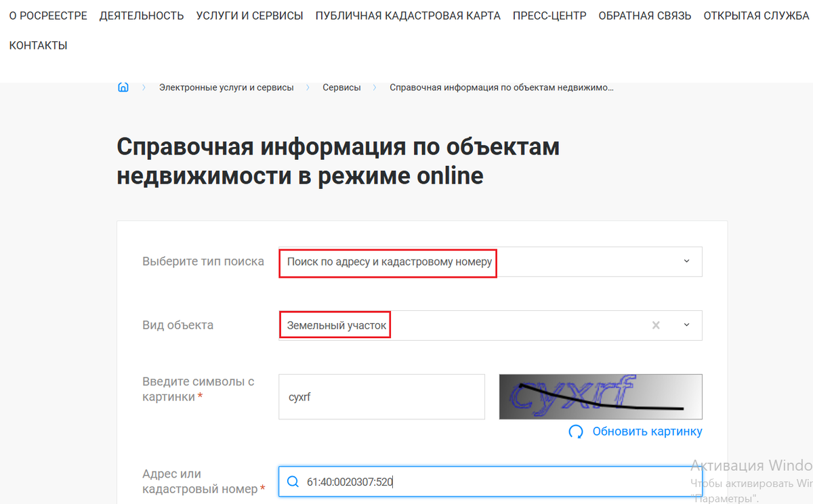This screenshot has height=504, width=813.
Task: Click the label Вид объекта
Action: pyautogui.click(x=178, y=325)
